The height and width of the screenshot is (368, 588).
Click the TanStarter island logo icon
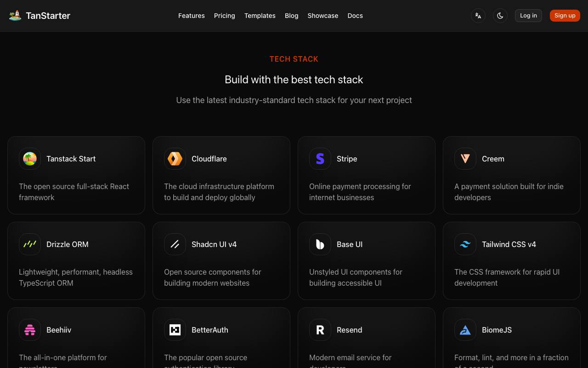pyautogui.click(x=15, y=16)
